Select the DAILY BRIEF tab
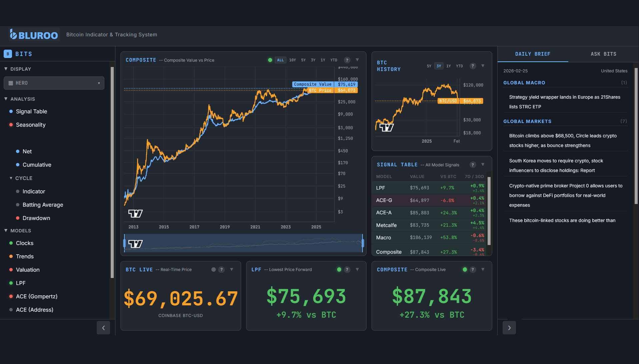Image resolution: width=639 pixels, height=364 pixels. 533,54
